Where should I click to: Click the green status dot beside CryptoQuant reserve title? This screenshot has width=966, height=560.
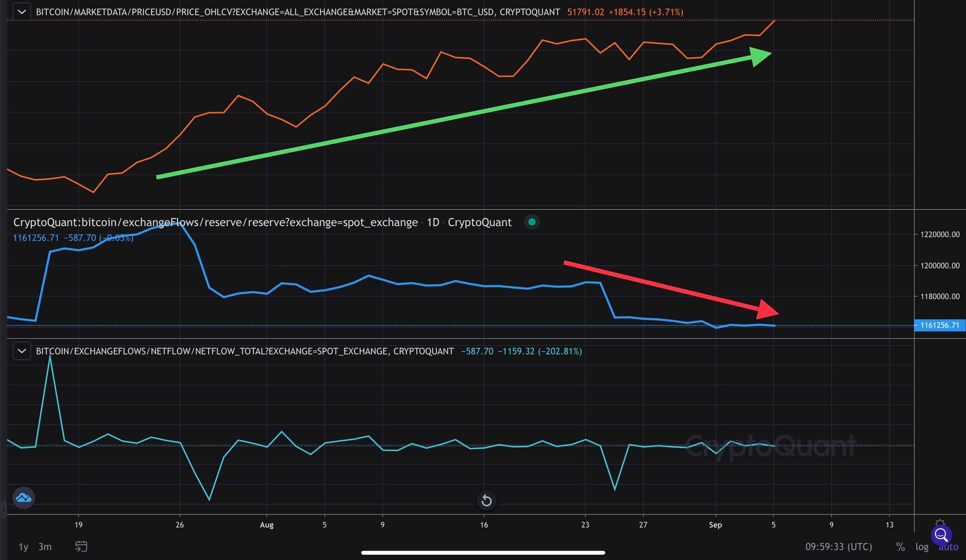(532, 222)
